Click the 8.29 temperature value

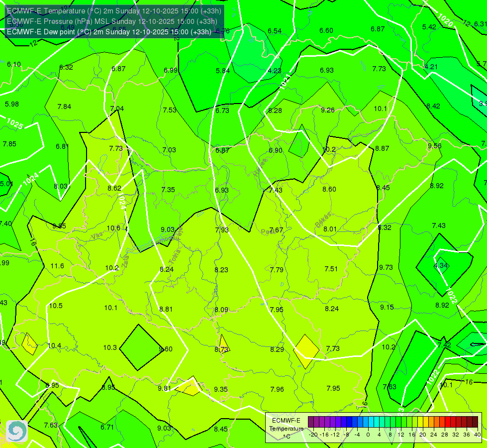[277, 349]
